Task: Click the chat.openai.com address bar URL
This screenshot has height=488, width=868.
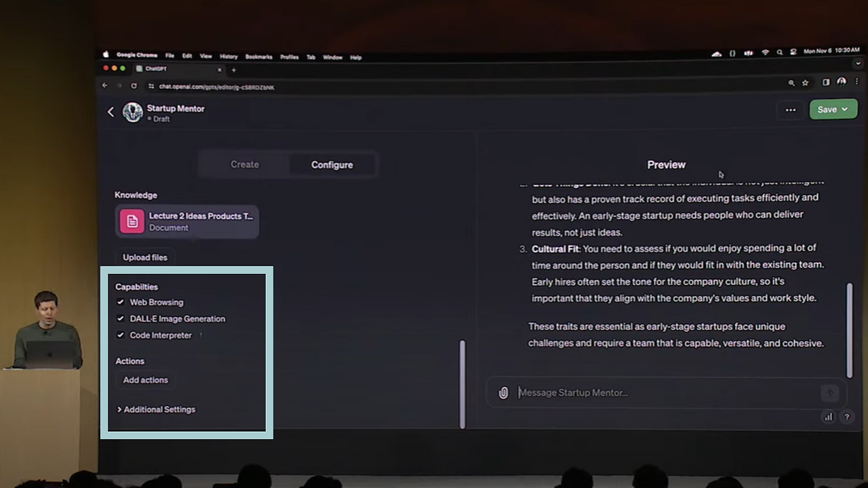Action: click(217, 87)
